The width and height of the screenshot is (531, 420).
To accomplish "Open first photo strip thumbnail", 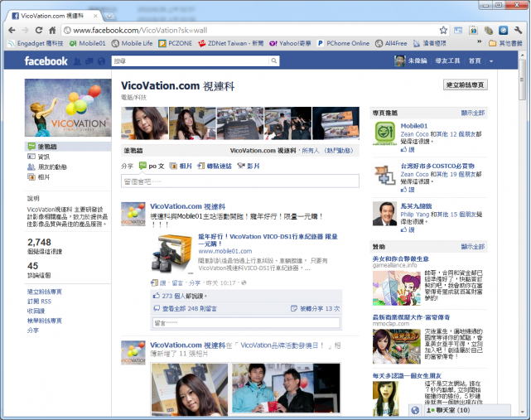I will [145, 123].
